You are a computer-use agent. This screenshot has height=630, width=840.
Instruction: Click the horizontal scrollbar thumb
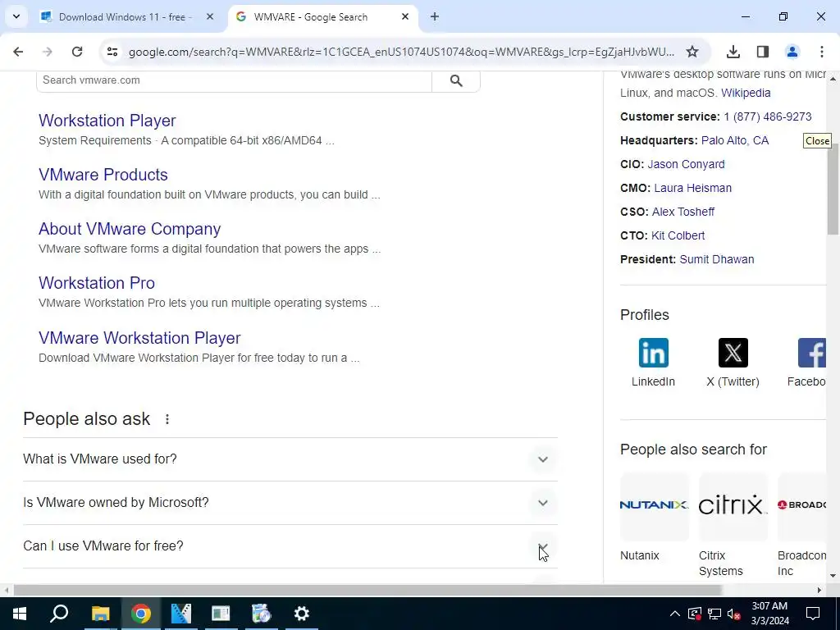[367, 591]
